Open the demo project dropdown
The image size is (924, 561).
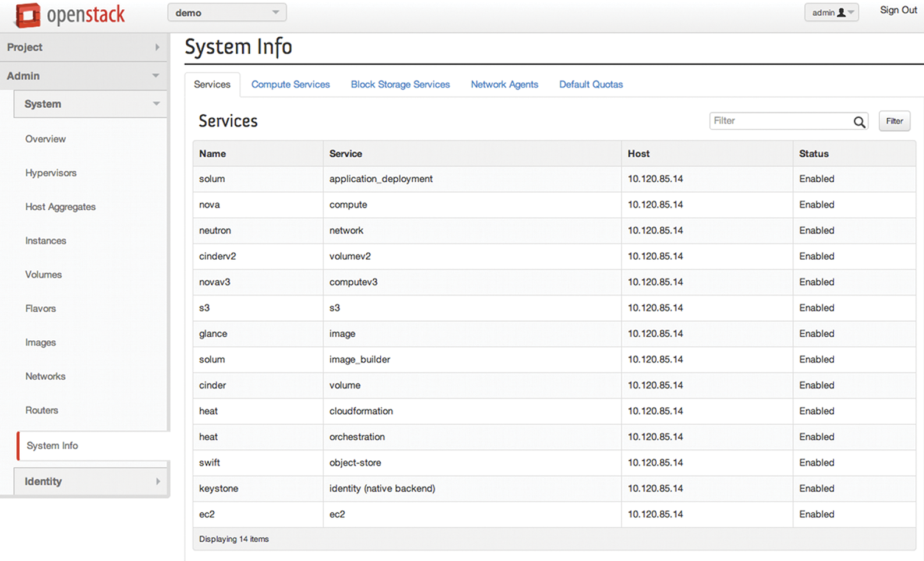pos(226,13)
